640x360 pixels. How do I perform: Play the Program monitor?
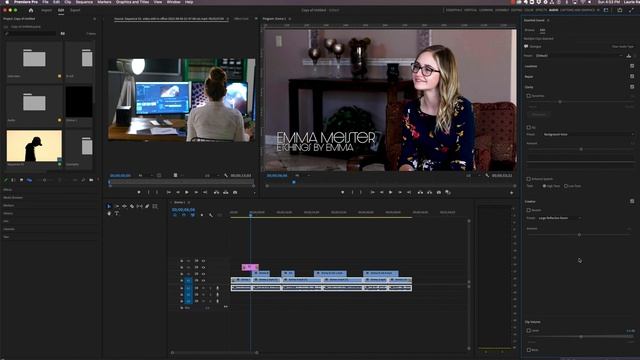point(391,192)
